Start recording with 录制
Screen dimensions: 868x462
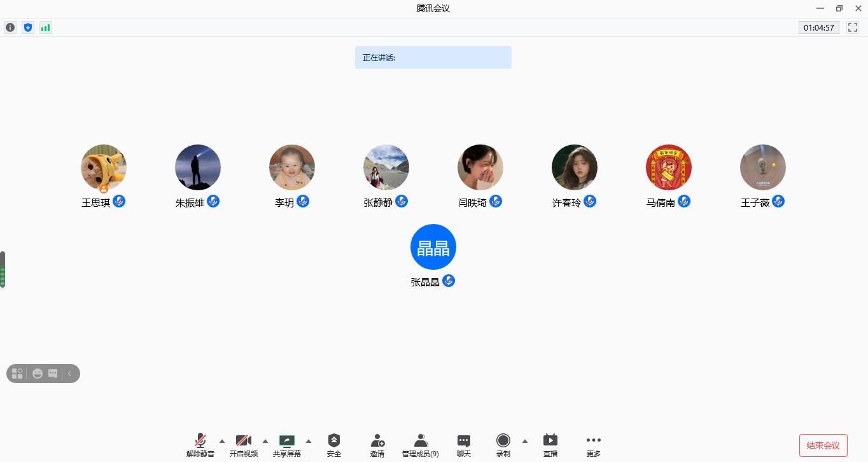pyautogui.click(x=503, y=445)
